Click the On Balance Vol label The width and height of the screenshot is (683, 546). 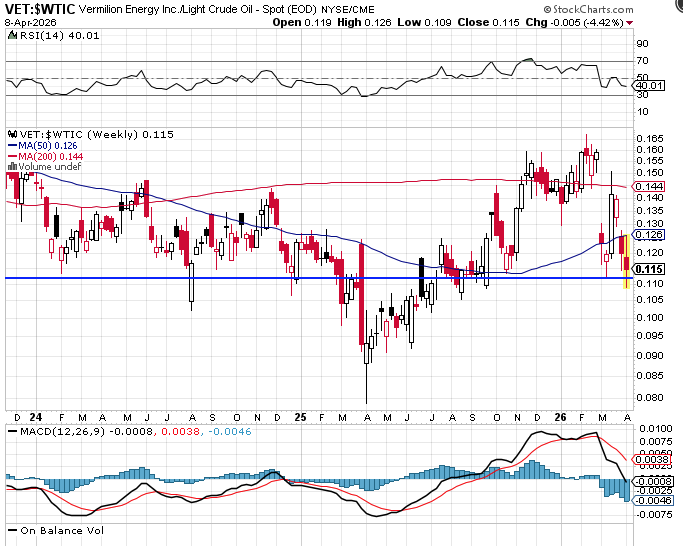[x=56, y=531]
